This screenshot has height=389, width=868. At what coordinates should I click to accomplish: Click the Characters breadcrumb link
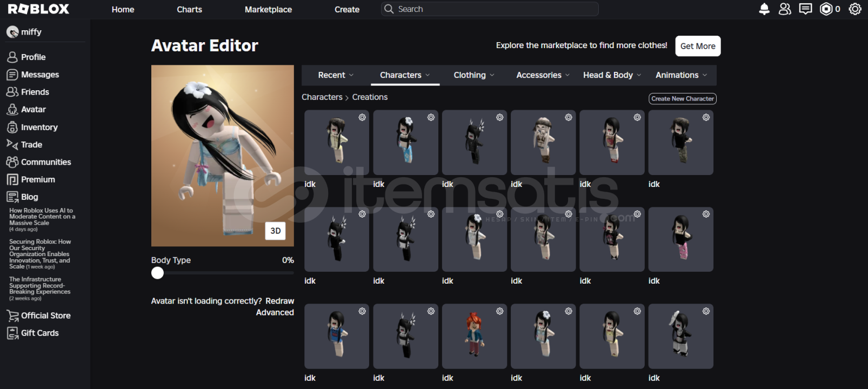(x=322, y=97)
